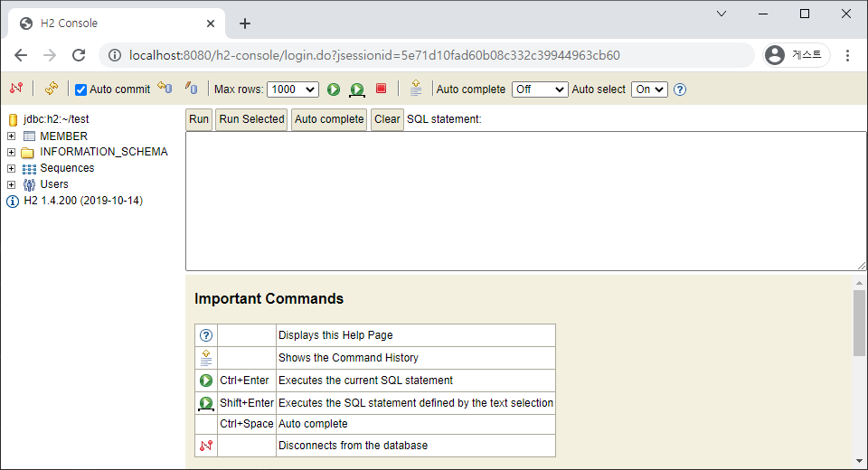
Task: Click the Sequences icon in tree
Action: pyautogui.click(x=29, y=169)
